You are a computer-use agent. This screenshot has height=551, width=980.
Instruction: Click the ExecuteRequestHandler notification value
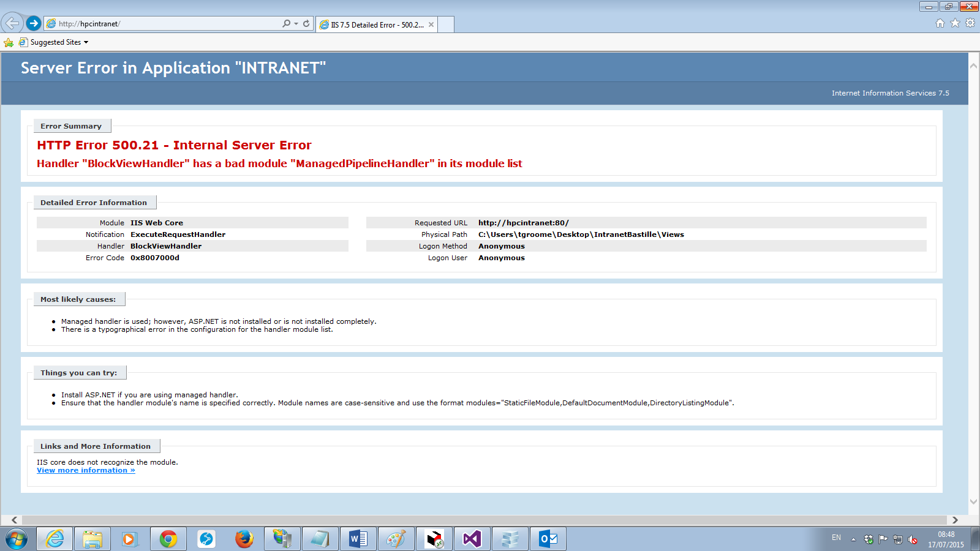point(178,234)
